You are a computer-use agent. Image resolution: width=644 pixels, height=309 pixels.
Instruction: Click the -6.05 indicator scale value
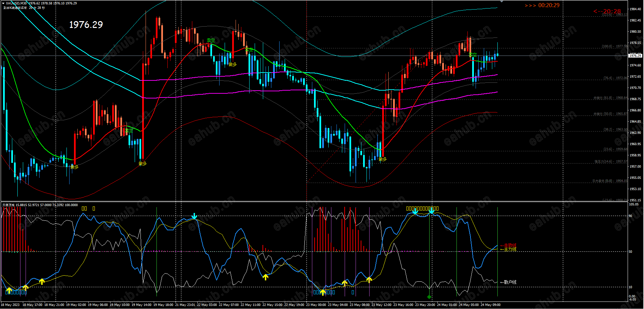pos(632,299)
